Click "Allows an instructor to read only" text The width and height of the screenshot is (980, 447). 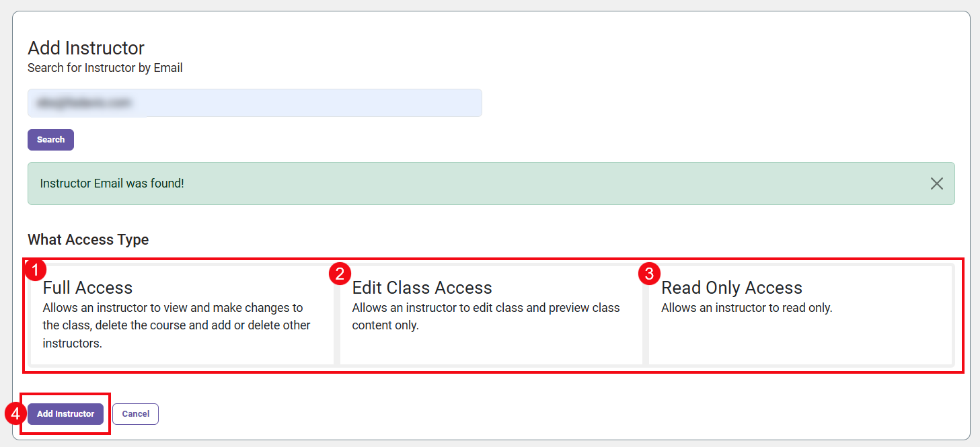[x=747, y=308]
